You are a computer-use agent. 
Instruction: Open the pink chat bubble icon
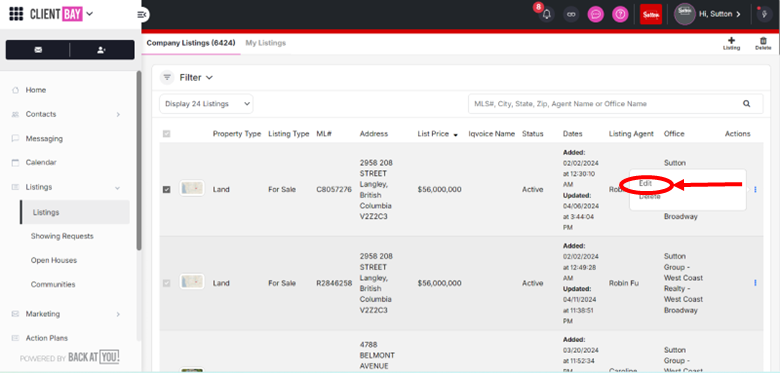pos(595,14)
